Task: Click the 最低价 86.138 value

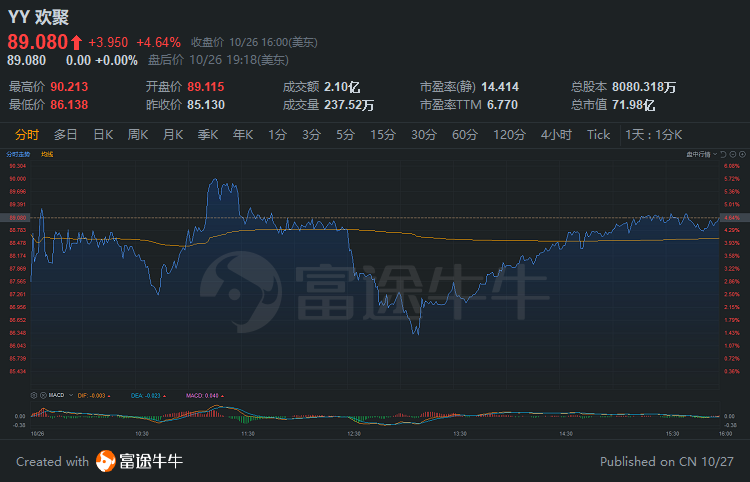Action: (x=69, y=105)
